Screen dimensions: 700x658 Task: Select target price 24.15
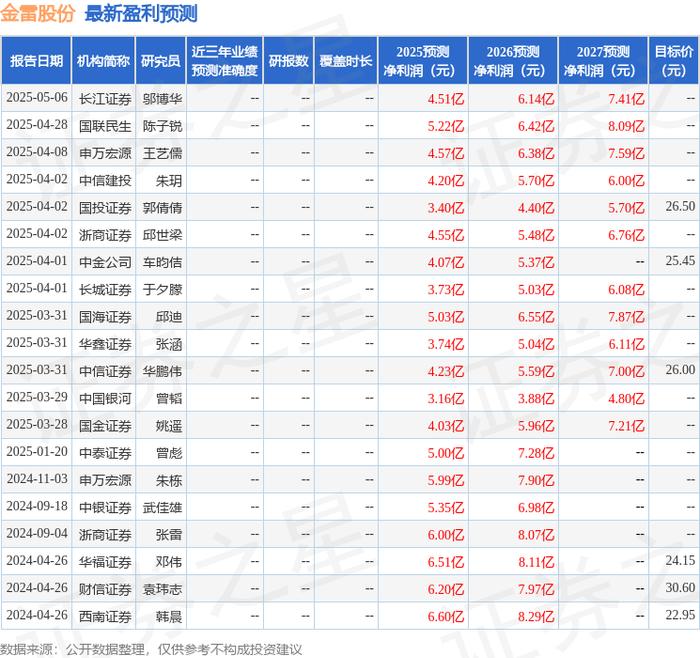click(x=680, y=561)
